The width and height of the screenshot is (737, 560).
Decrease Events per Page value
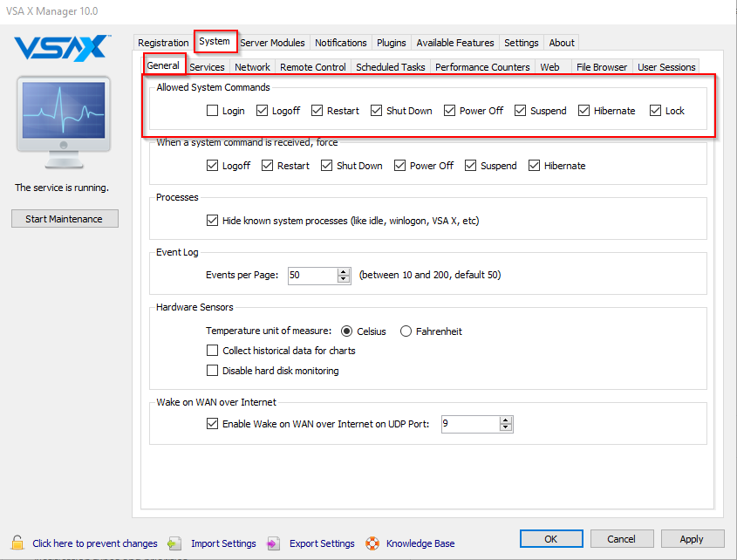click(x=344, y=279)
